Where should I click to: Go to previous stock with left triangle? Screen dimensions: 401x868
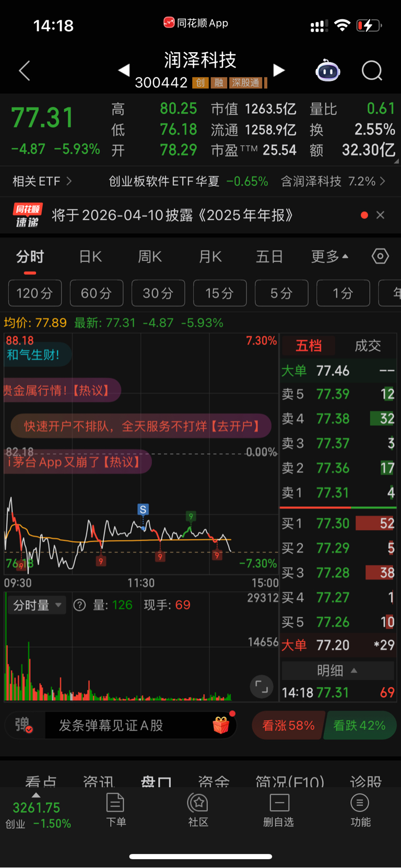click(x=124, y=70)
